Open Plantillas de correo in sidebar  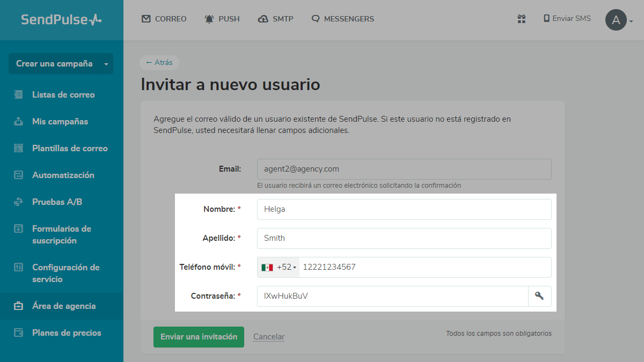70,148
